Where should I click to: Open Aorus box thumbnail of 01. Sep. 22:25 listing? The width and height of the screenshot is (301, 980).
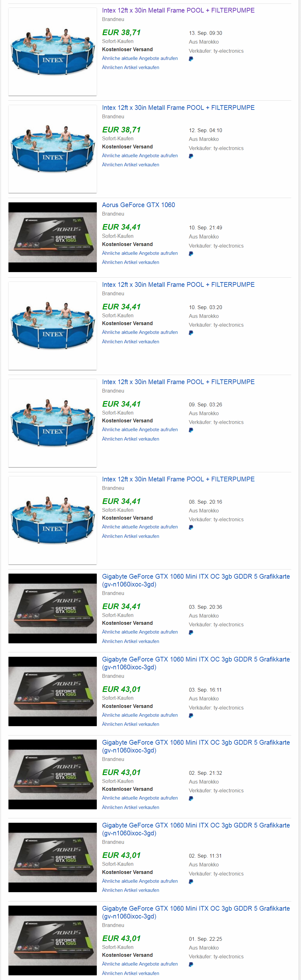click(52, 940)
